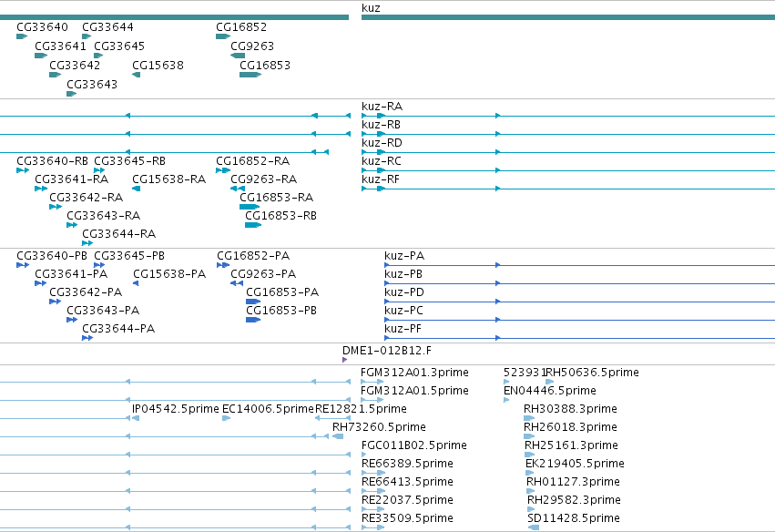Select the CG15638 gene

click(137, 75)
